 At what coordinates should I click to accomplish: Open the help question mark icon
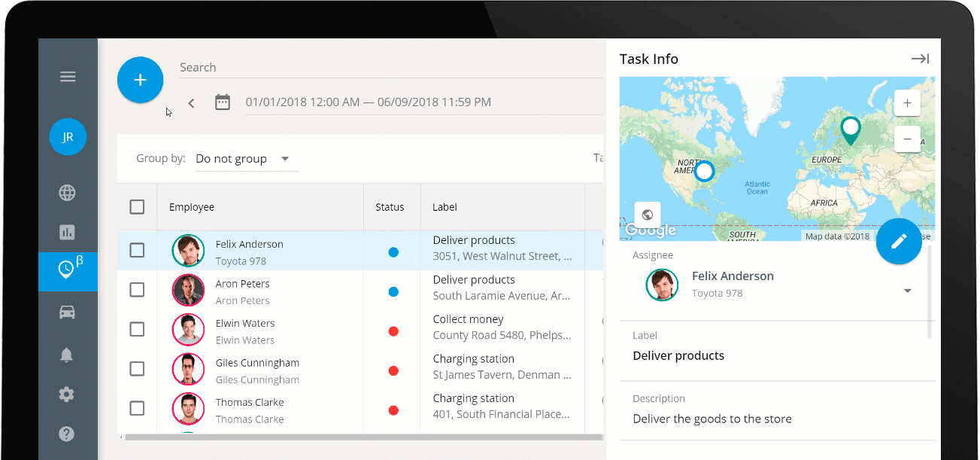pos(68,434)
